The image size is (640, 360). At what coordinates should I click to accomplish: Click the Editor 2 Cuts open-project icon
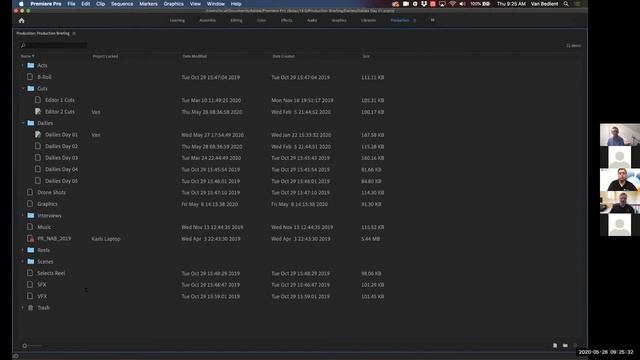coord(38,111)
